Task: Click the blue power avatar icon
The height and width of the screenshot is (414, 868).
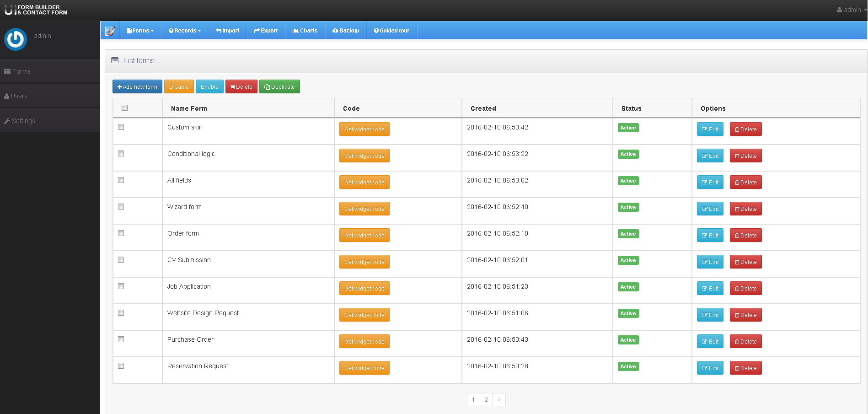Action: click(x=16, y=39)
